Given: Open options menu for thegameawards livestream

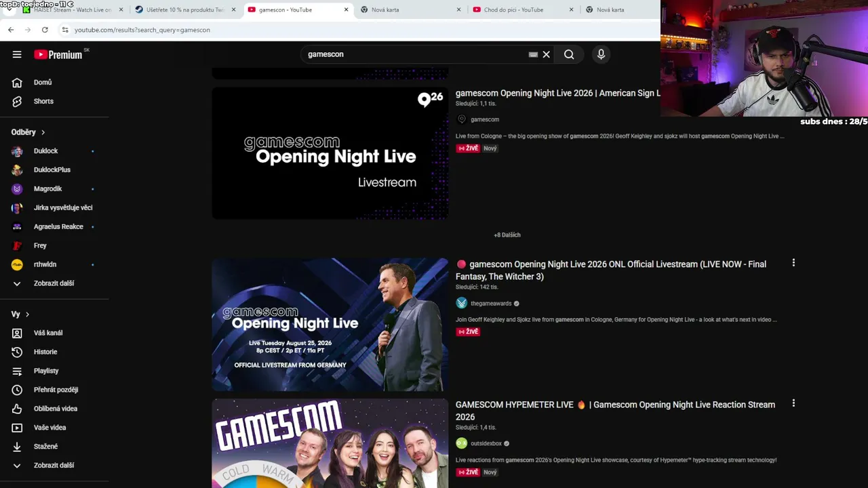Looking at the screenshot, I should point(793,263).
